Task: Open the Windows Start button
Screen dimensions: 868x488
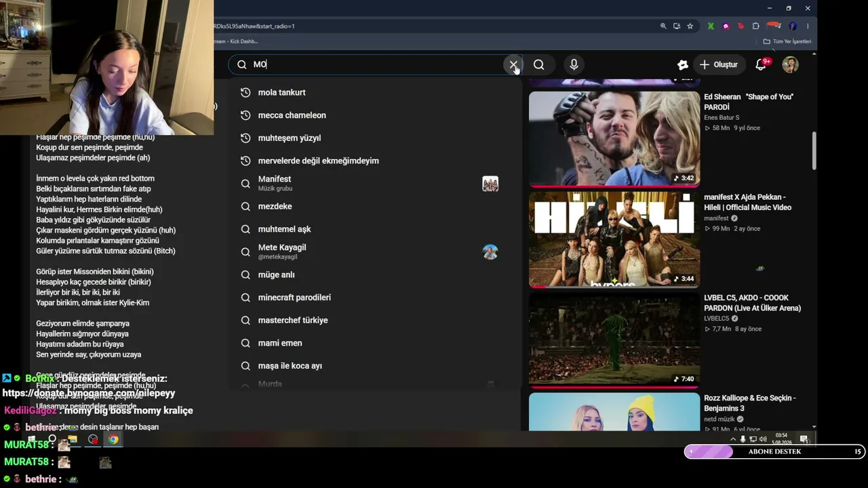Action: point(32,439)
